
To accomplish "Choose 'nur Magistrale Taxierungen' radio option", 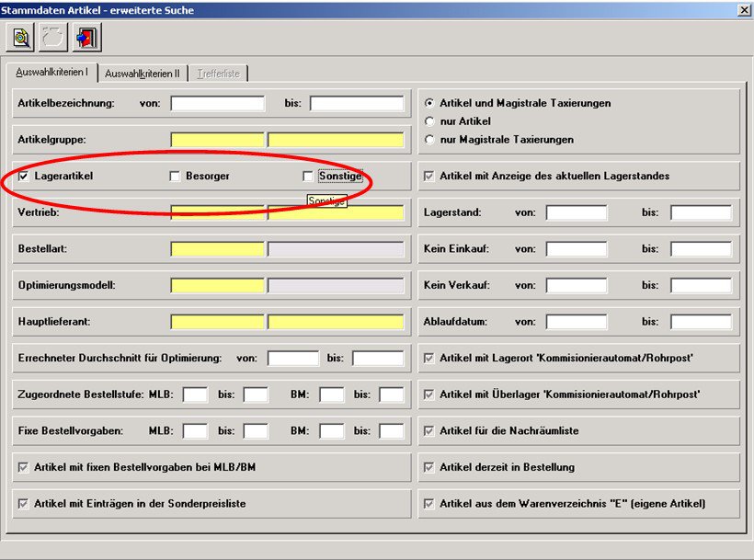I will (x=428, y=140).
